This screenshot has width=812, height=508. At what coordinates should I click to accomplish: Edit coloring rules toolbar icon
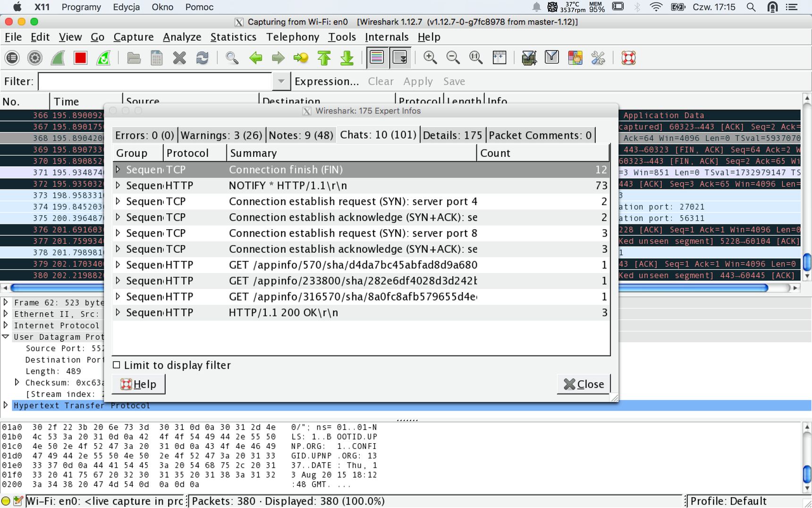[575, 58]
